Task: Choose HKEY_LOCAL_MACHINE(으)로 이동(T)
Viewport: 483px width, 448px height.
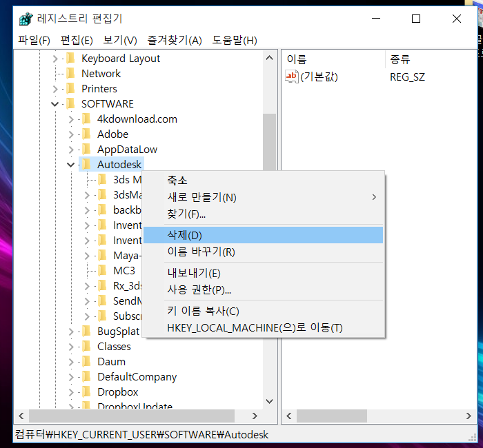Action: coord(264,327)
